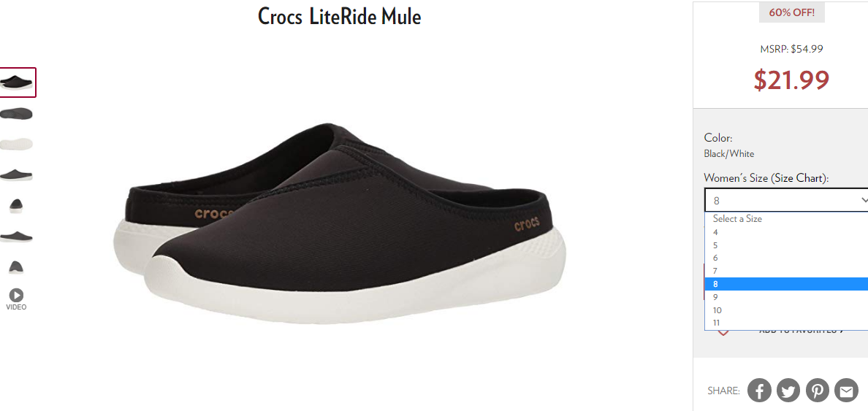Play the product video
Screen dimensions: 868x411
point(16,299)
